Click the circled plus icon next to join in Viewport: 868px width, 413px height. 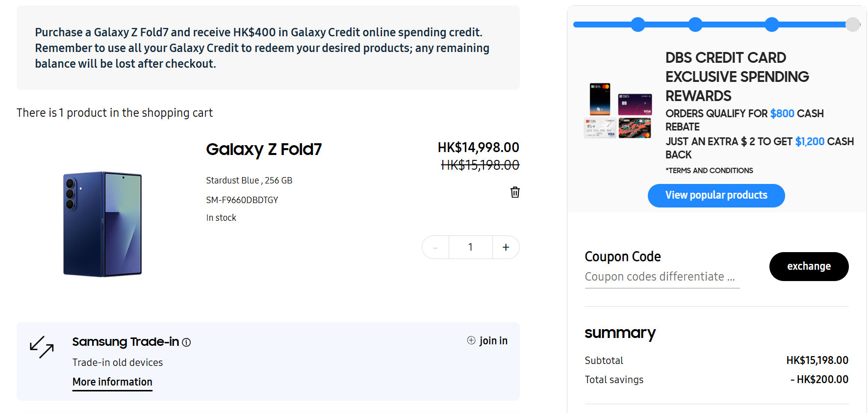point(470,340)
